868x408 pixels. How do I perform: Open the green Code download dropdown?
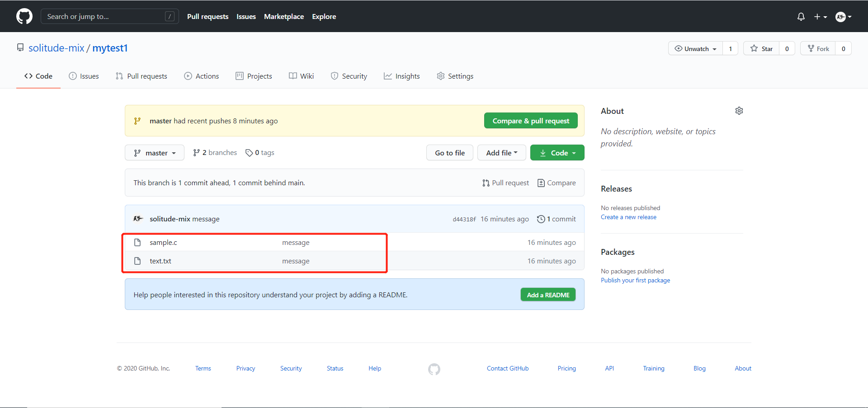click(557, 153)
